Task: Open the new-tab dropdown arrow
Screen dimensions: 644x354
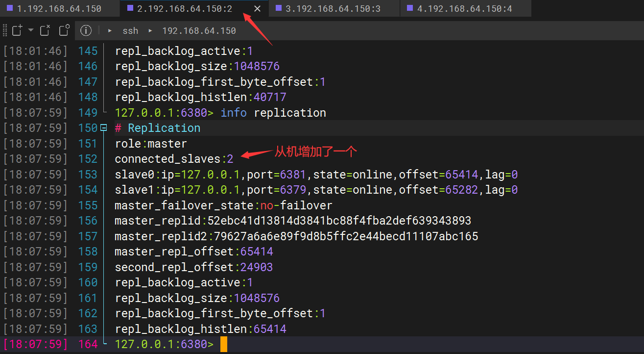Action: pyautogui.click(x=31, y=30)
